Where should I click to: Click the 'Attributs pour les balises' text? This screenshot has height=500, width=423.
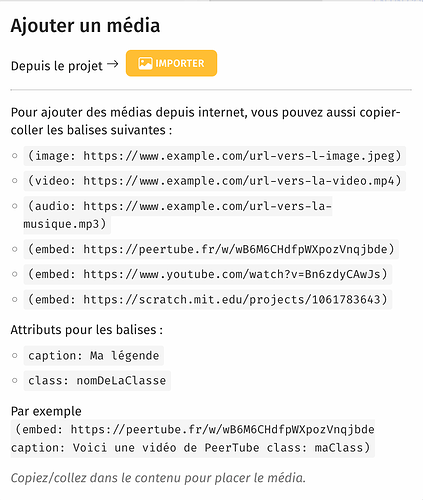click(87, 330)
